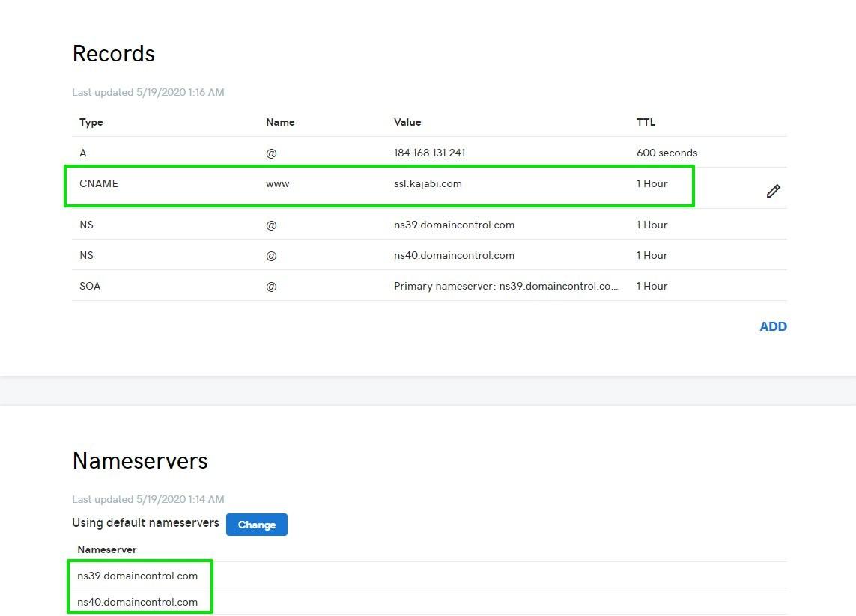Click the SOA Primary nameserver value

tap(506, 286)
